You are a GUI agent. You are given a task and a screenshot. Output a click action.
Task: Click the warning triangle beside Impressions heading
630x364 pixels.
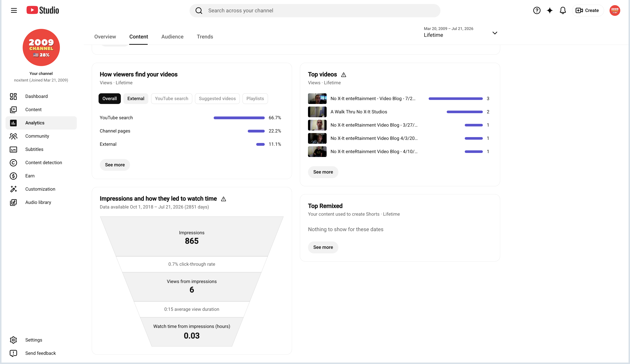[x=223, y=199]
